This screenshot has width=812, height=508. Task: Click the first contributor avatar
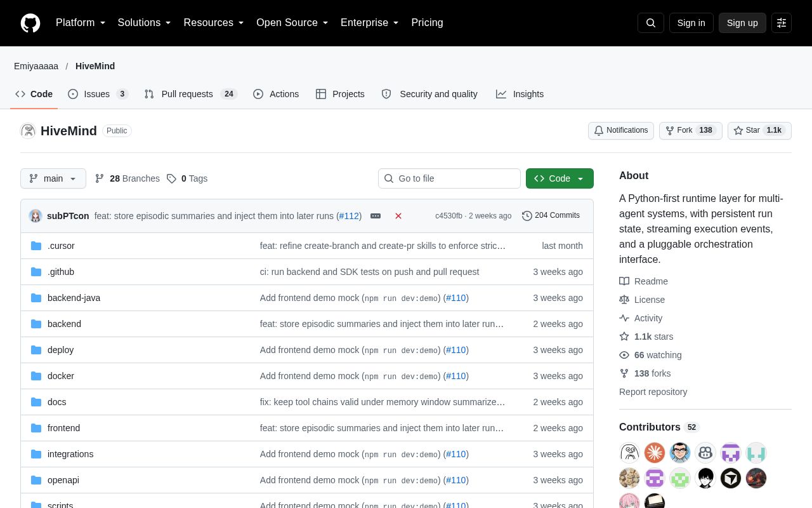[x=629, y=453]
